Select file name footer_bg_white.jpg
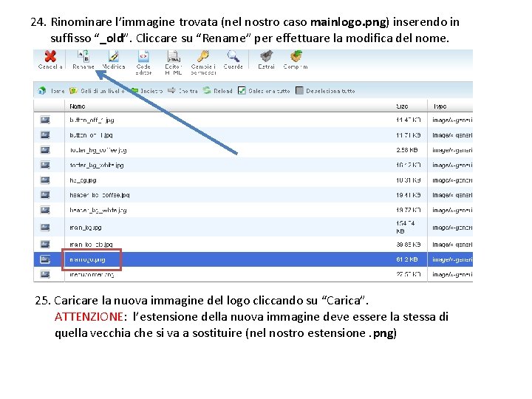The height and width of the screenshot is (399, 532). 97,165
